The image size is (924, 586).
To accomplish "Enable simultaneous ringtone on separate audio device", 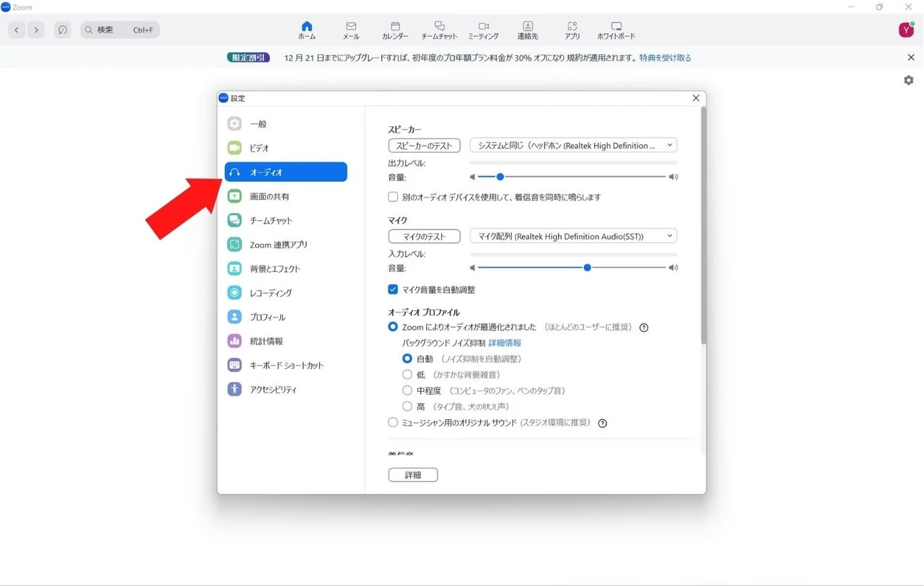I will point(393,197).
